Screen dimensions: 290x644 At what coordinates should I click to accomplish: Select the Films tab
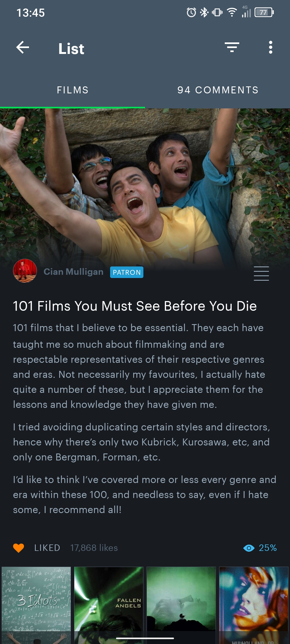(x=73, y=90)
